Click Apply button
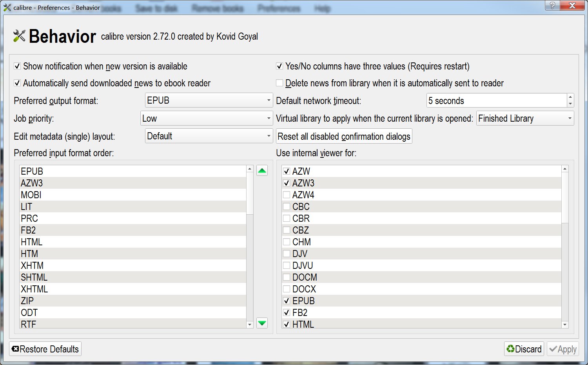This screenshot has width=588, height=365. point(563,349)
